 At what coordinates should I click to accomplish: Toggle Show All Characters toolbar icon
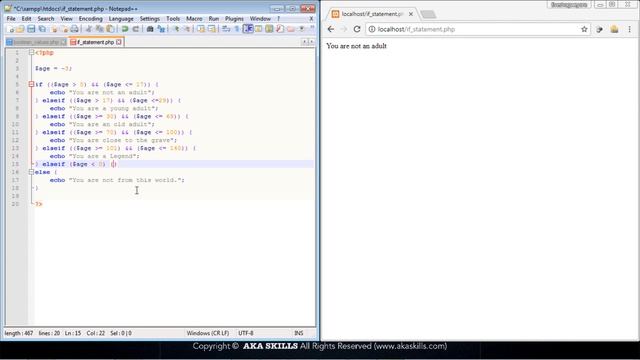pos(237,29)
